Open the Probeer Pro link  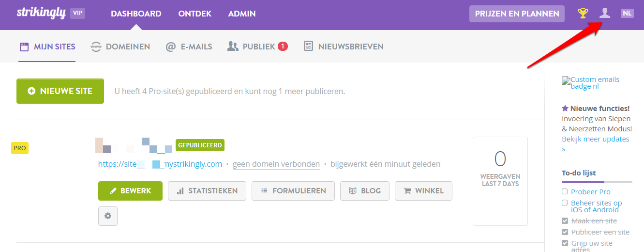pos(591,192)
